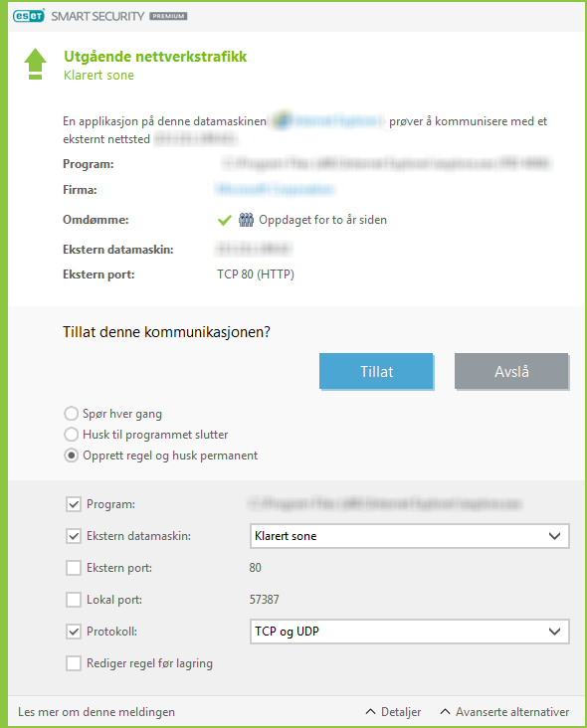Viewport: 587px width, 728px height.
Task: Click the green 'Klarert sone' subtitle
Action: point(98,76)
